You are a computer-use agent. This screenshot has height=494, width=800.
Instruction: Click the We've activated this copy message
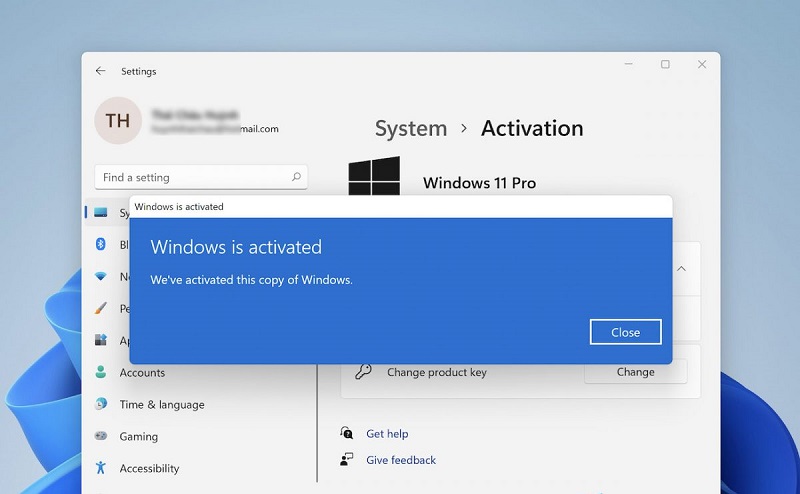tap(252, 280)
